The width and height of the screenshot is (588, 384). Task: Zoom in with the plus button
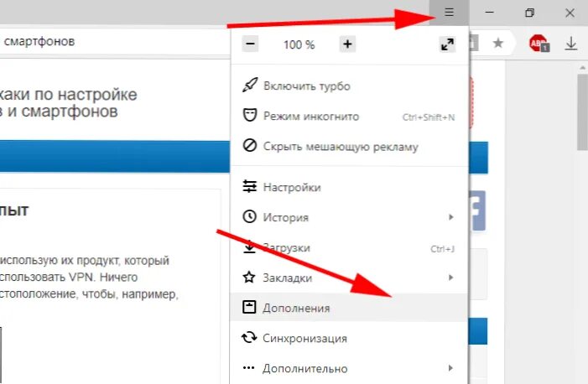347,44
